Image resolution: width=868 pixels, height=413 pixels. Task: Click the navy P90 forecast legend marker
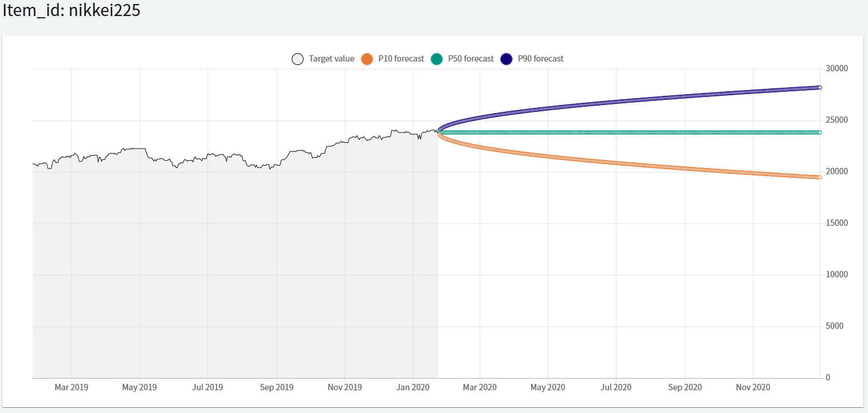pos(506,59)
